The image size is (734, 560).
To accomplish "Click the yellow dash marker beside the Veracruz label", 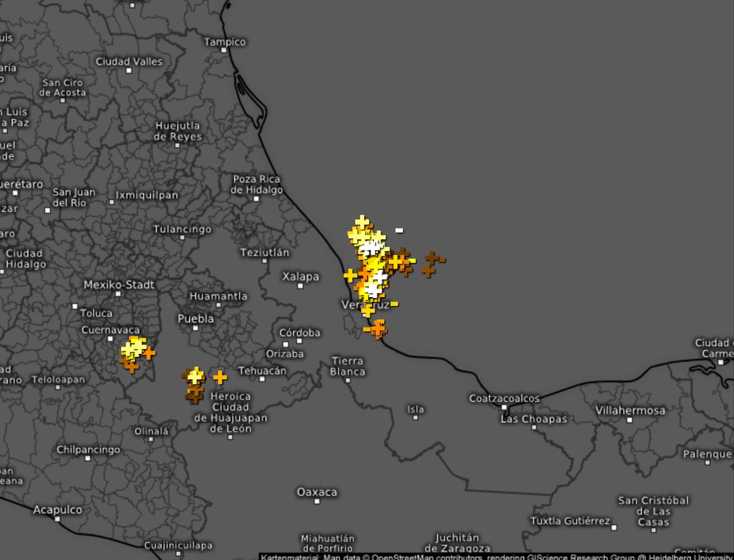I will click(x=394, y=304).
